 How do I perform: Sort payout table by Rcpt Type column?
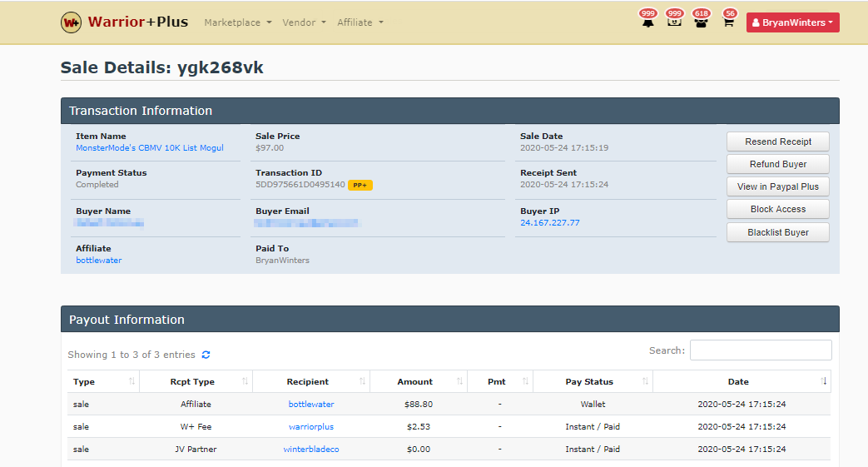(x=196, y=381)
